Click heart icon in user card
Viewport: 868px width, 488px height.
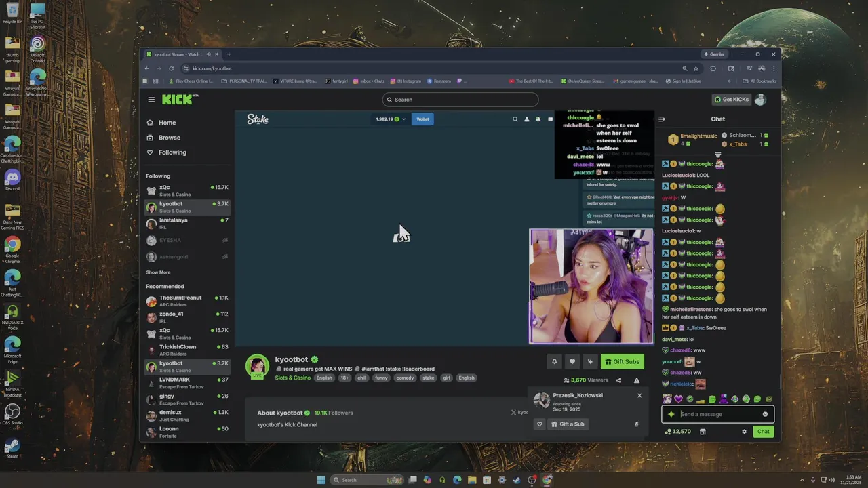[540, 424]
